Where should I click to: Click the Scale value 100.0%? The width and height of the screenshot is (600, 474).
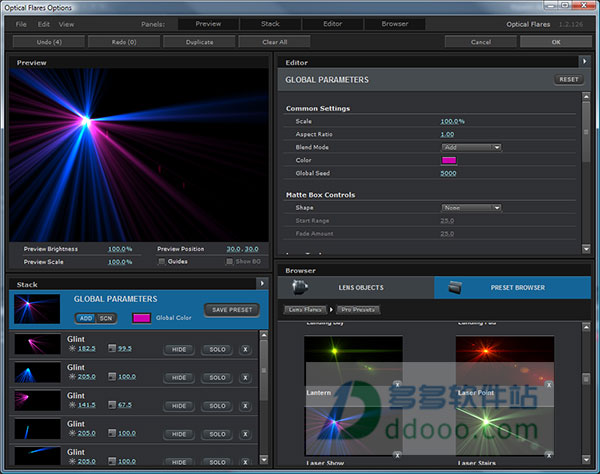(x=452, y=121)
